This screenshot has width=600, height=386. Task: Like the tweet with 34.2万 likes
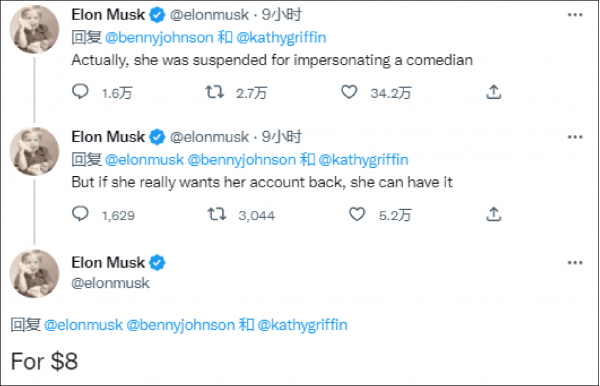point(349,92)
